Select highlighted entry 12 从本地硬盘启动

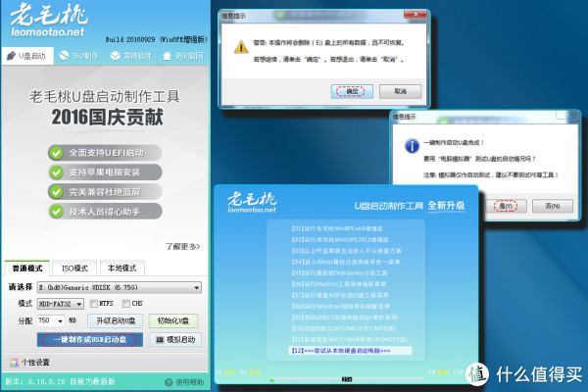[x=350, y=351]
